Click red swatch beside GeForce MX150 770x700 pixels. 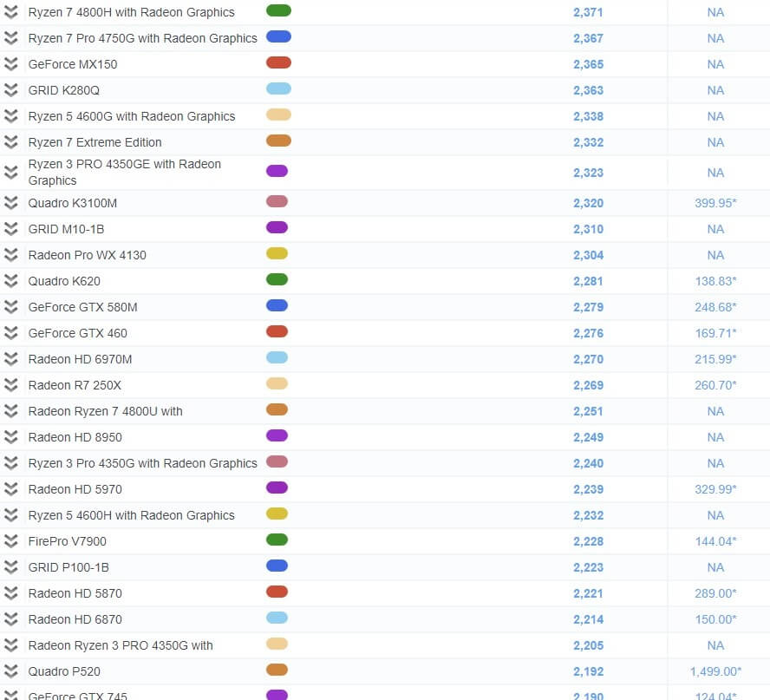pyautogui.click(x=278, y=62)
